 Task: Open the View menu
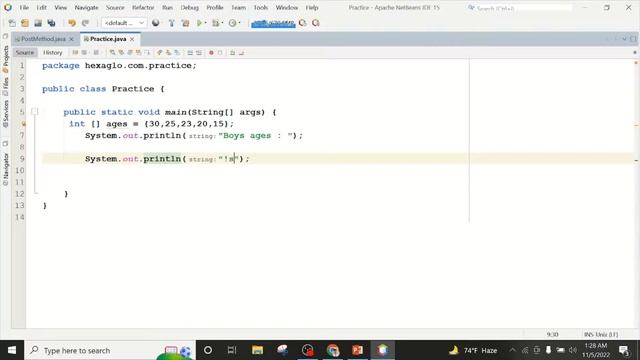point(60,8)
